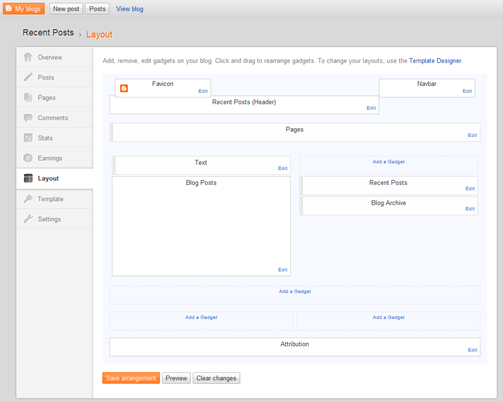Image resolution: width=503 pixels, height=401 pixels.
Task: Select the Pages gadget title
Action: (x=295, y=130)
